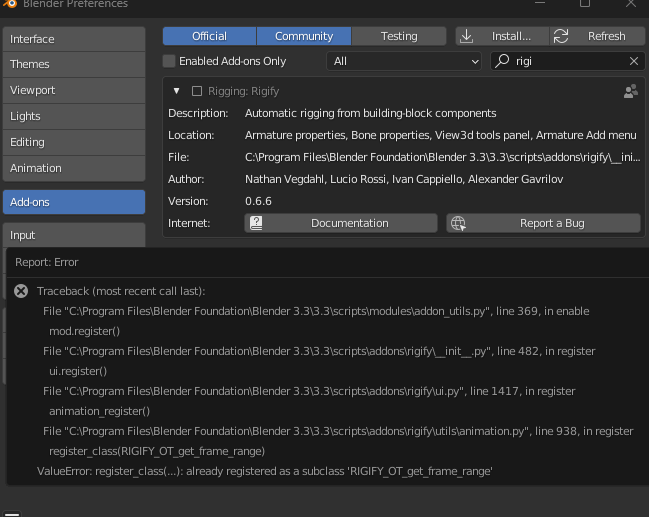Image resolution: width=649 pixels, height=517 pixels.
Task: Select the Editing preferences tab
Action: coord(74,142)
